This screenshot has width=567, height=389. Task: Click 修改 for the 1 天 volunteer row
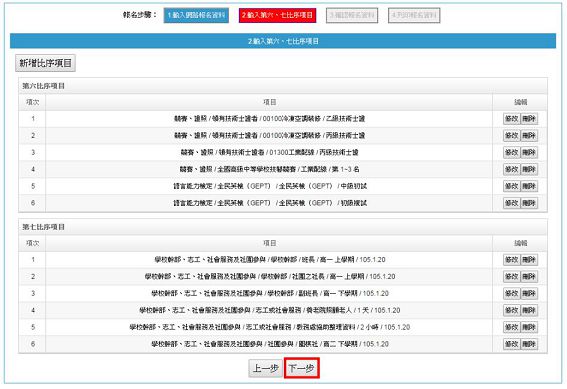pos(511,310)
